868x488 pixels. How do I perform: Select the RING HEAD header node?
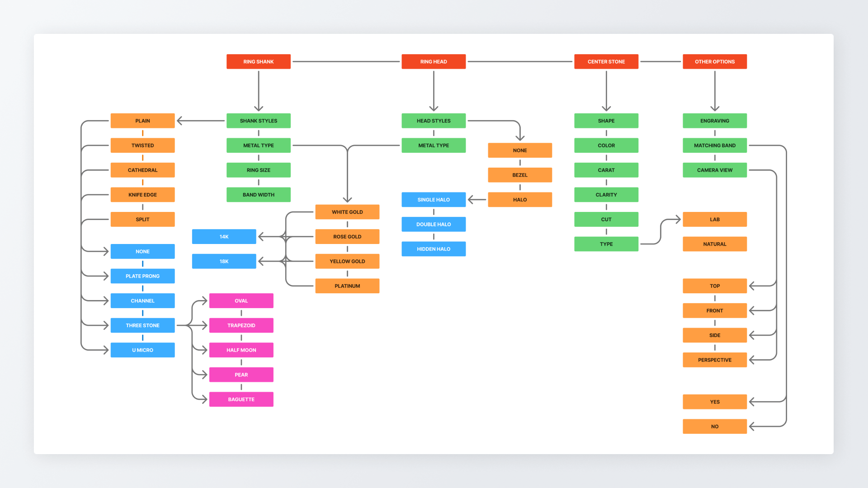click(433, 61)
